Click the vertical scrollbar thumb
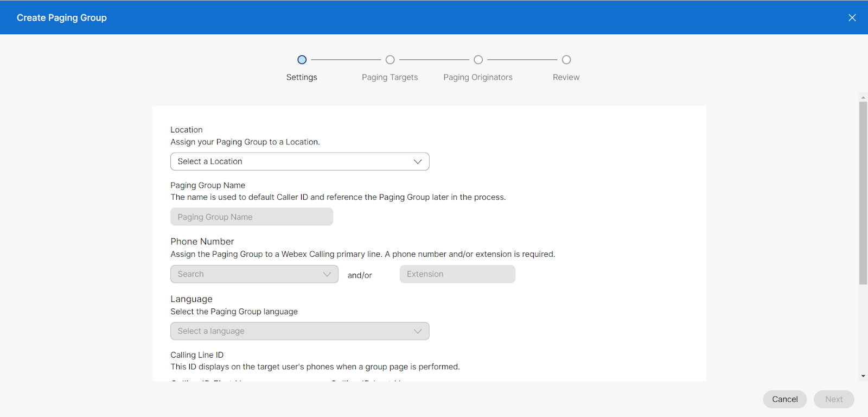 863,193
